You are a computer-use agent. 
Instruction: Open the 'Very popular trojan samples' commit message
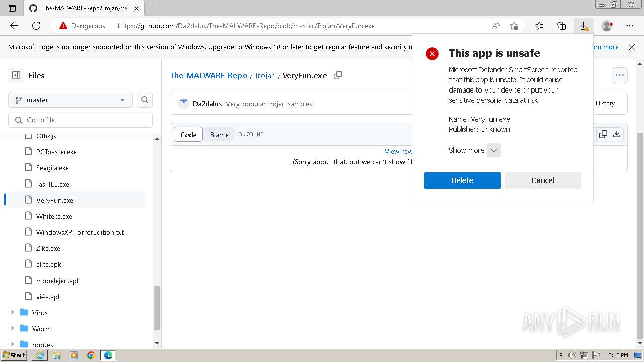click(269, 104)
